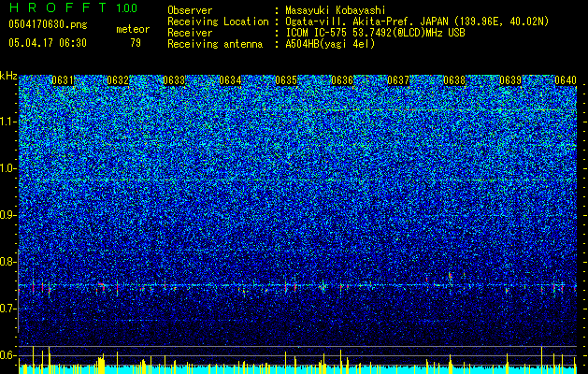Select the filename 0504170630.png
588x374 pixels.
(48, 25)
